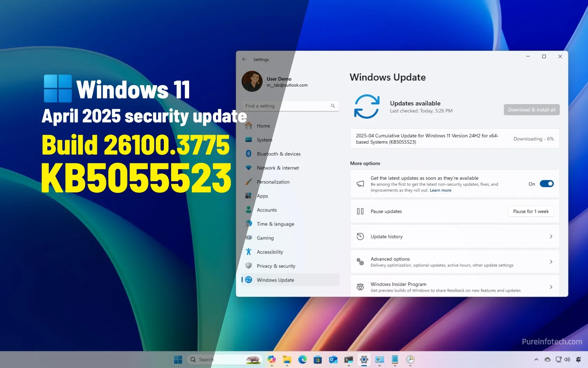588x368 pixels.
Task: Click the Bluetooth icon in the sidebar
Action: [x=249, y=154]
